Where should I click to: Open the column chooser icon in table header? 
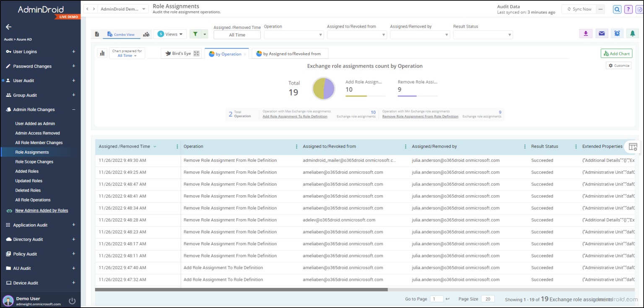tap(633, 147)
